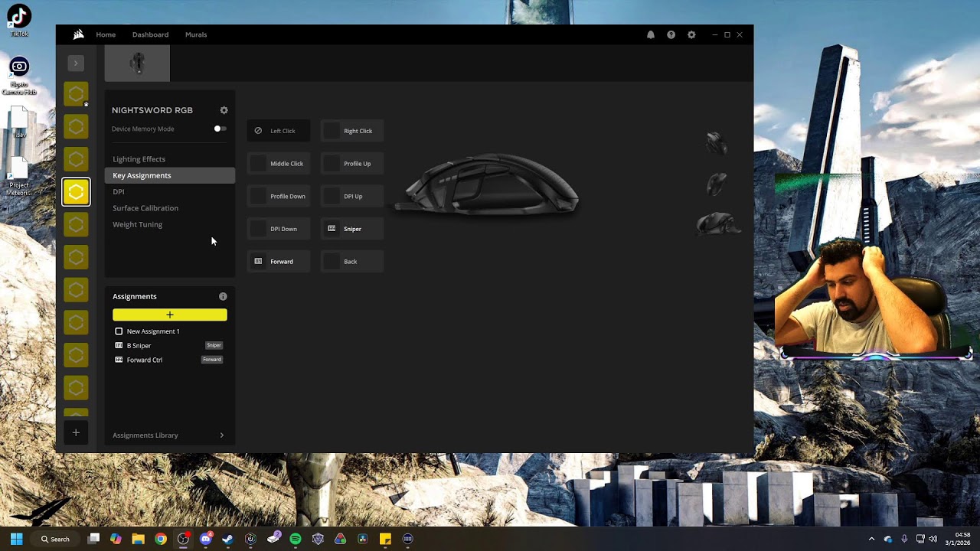Click the taskbar Search box
980x551 pixels.
pyautogui.click(x=55, y=539)
